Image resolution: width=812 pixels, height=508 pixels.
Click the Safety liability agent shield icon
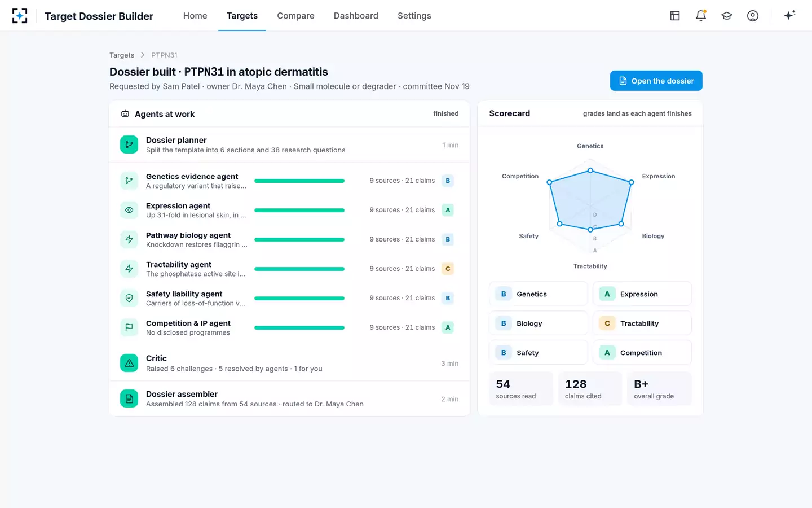click(129, 298)
